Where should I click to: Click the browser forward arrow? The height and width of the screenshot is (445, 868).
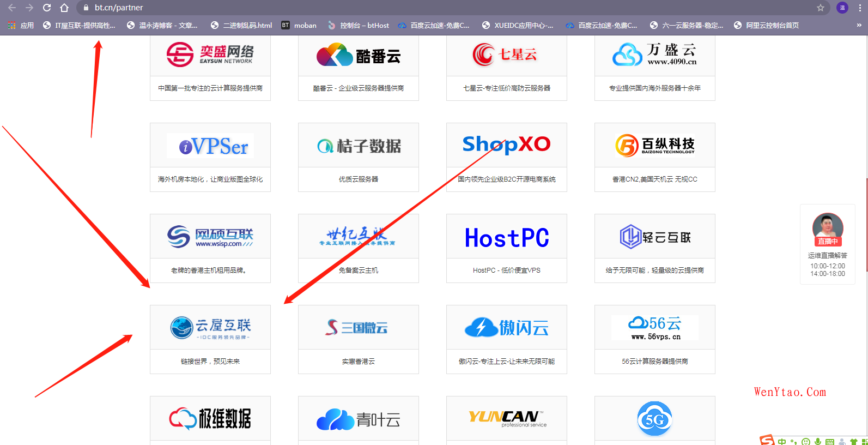coord(29,8)
